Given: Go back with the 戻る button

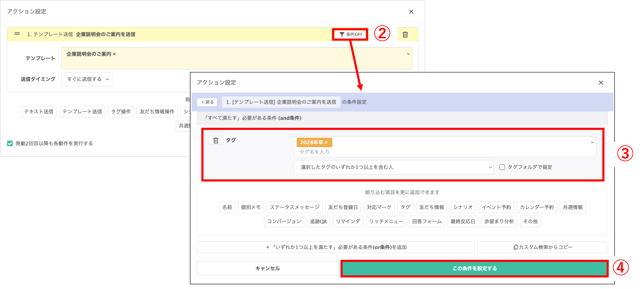Looking at the screenshot, I should 207,102.
